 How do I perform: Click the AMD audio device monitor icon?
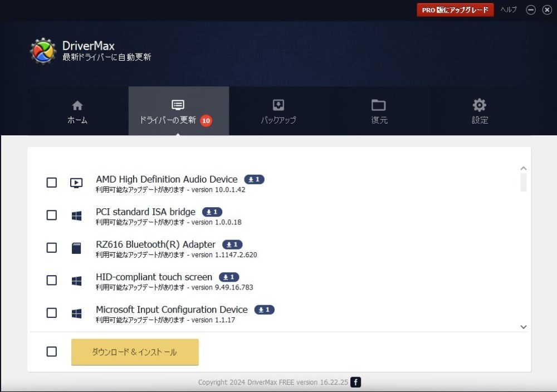click(x=76, y=183)
